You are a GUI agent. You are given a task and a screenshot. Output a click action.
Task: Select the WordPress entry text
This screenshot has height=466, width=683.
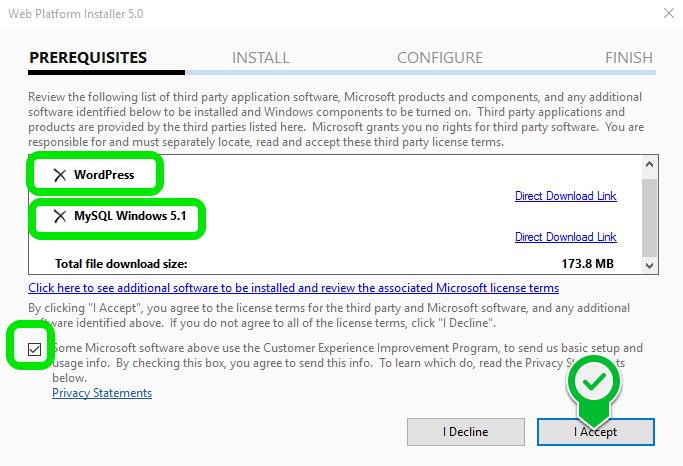click(104, 175)
